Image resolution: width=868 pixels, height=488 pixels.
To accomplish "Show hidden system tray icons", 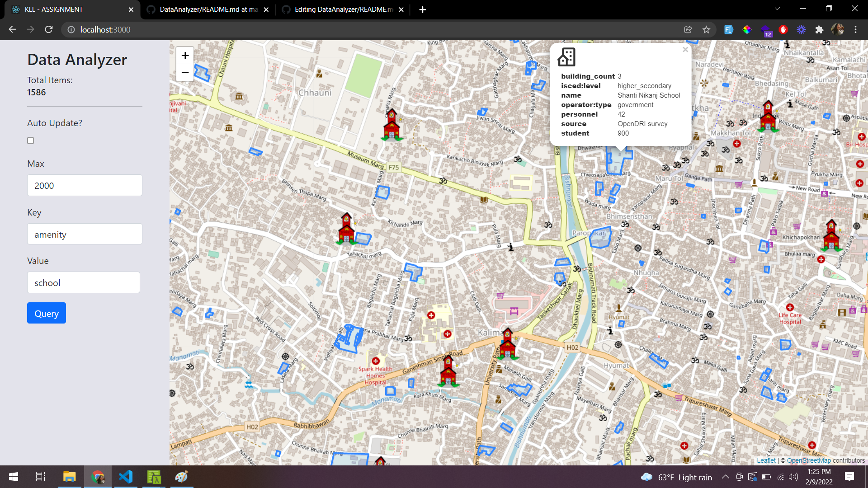I will tap(725, 477).
